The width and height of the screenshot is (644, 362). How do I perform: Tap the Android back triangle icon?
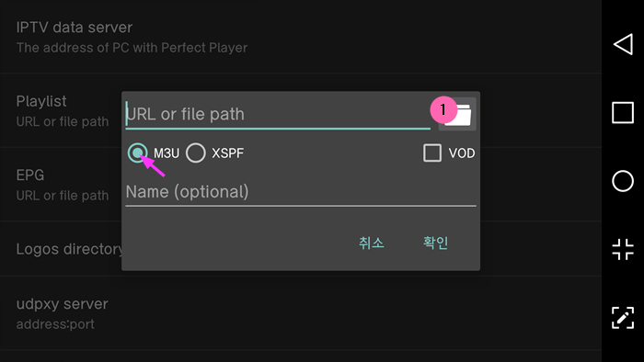pyautogui.click(x=623, y=44)
